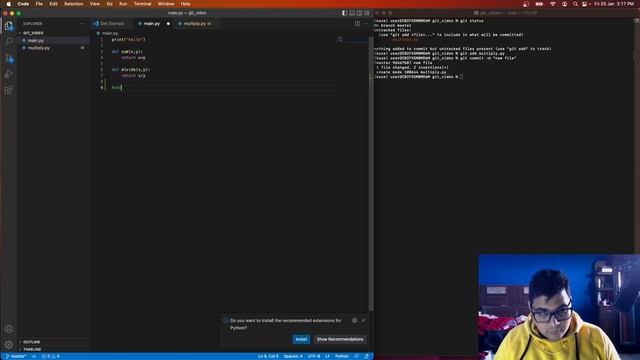The height and width of the screenshot is (360, 640).
Task: Open errors and warnings status indicator
Action: tap(51, 356)
